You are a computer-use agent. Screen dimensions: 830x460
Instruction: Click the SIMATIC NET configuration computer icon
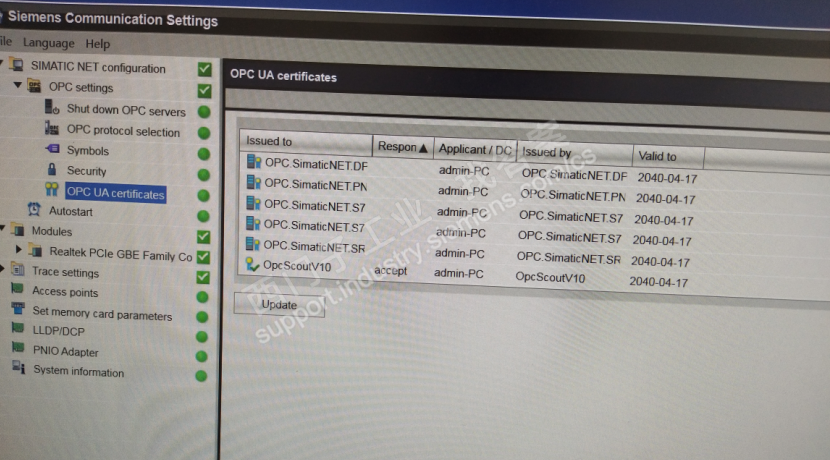click(17, 65)
